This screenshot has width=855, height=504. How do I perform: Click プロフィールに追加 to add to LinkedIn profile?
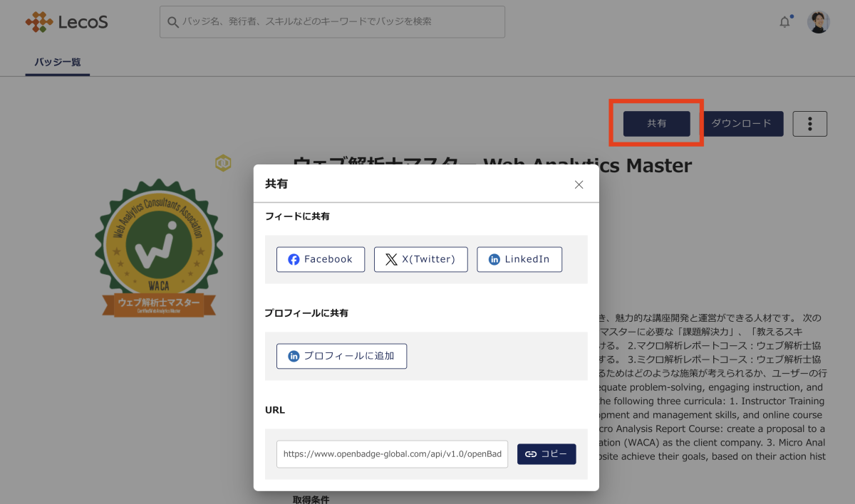click(x=341, y=356)
